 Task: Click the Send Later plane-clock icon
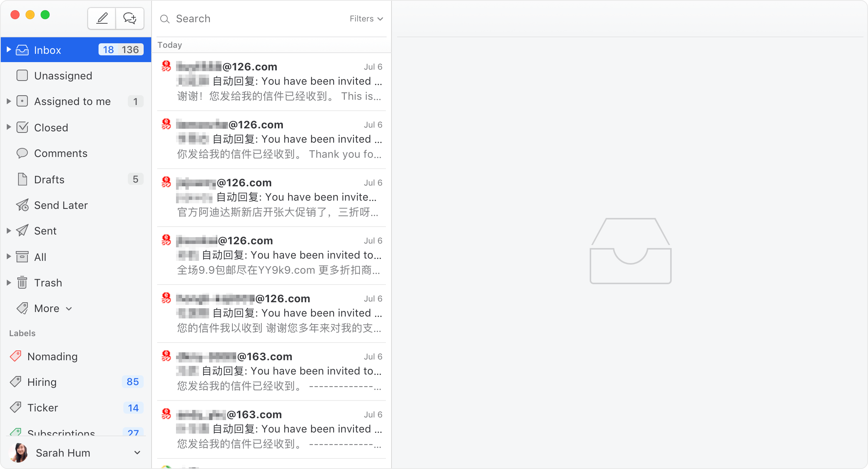pos(23,205)
